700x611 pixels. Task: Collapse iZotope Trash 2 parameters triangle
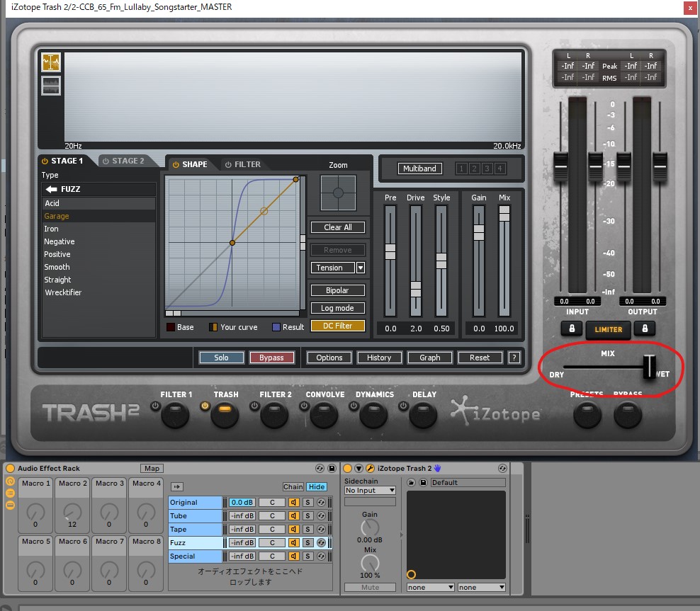(359, 468)
